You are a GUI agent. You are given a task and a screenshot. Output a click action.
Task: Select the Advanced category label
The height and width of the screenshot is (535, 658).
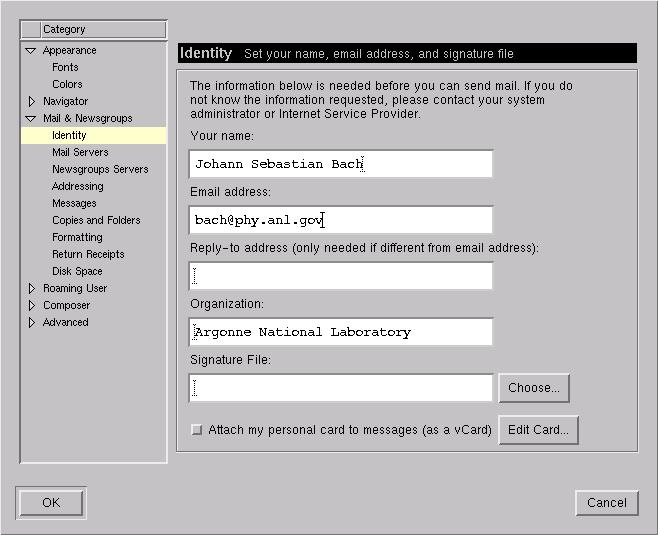(x=65, y=322)
